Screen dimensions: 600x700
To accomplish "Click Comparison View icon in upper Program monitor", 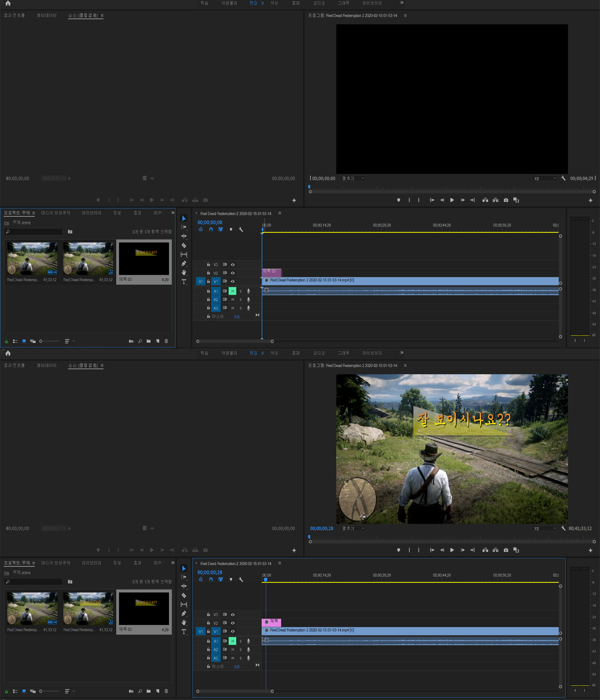I will (516, 200).
